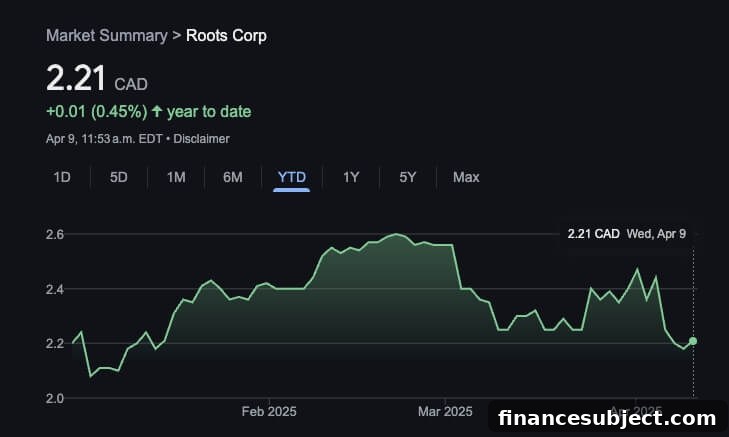Click the 2.6 y-axis label

click(x=55, y=234)
